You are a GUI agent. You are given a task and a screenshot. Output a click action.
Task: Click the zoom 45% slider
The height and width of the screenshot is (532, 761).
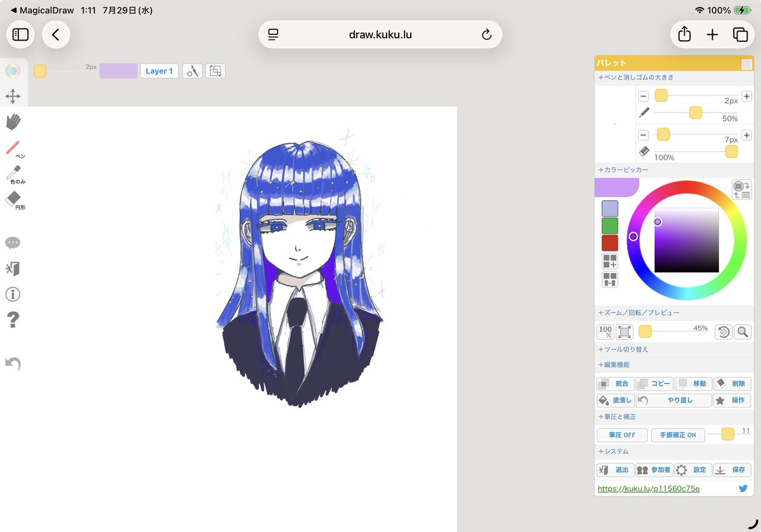(675, 331)
